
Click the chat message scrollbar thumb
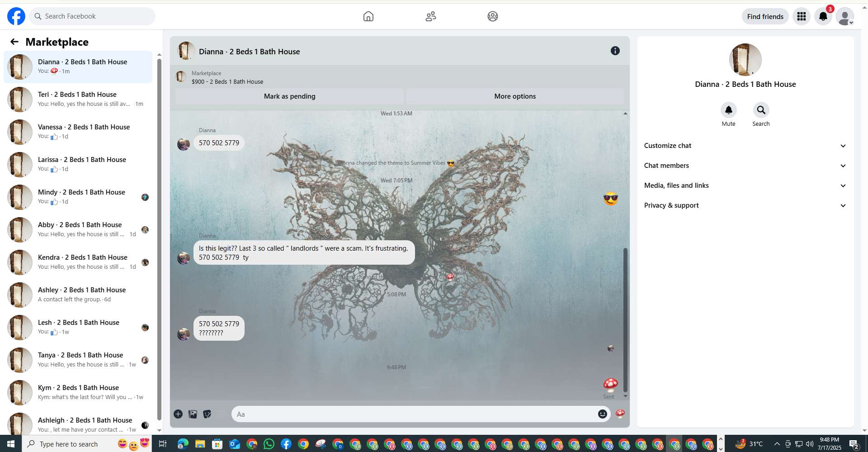[x=625, y=319]
